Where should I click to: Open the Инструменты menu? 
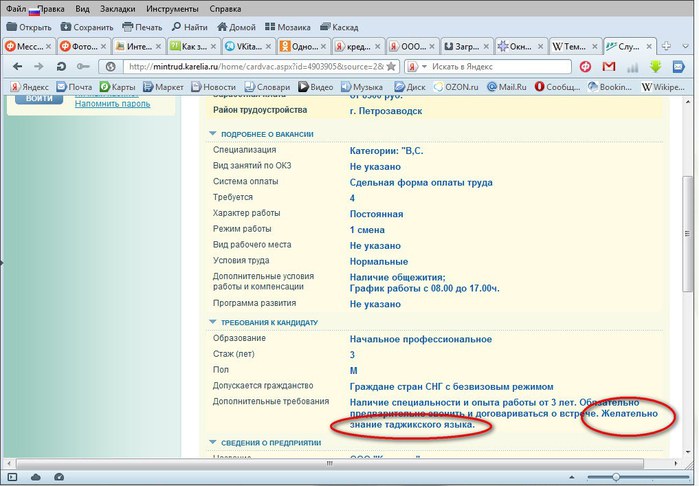tap(172, 9)
